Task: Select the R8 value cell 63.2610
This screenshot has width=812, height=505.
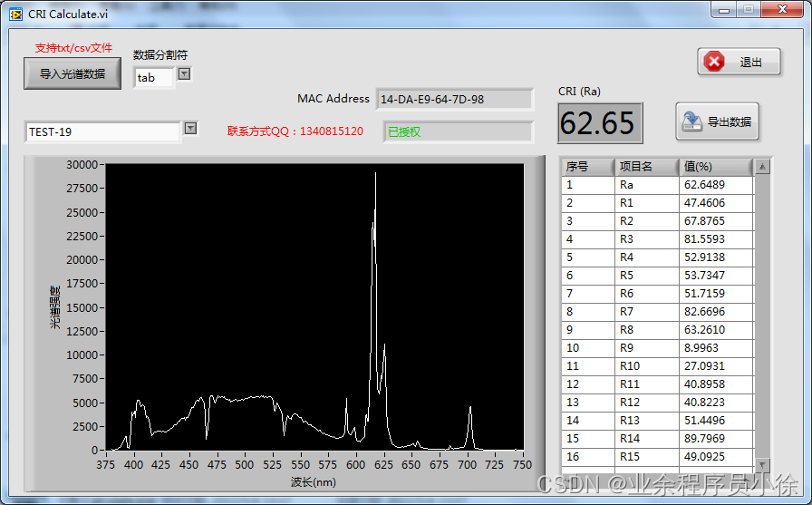Action: (716, 330)
